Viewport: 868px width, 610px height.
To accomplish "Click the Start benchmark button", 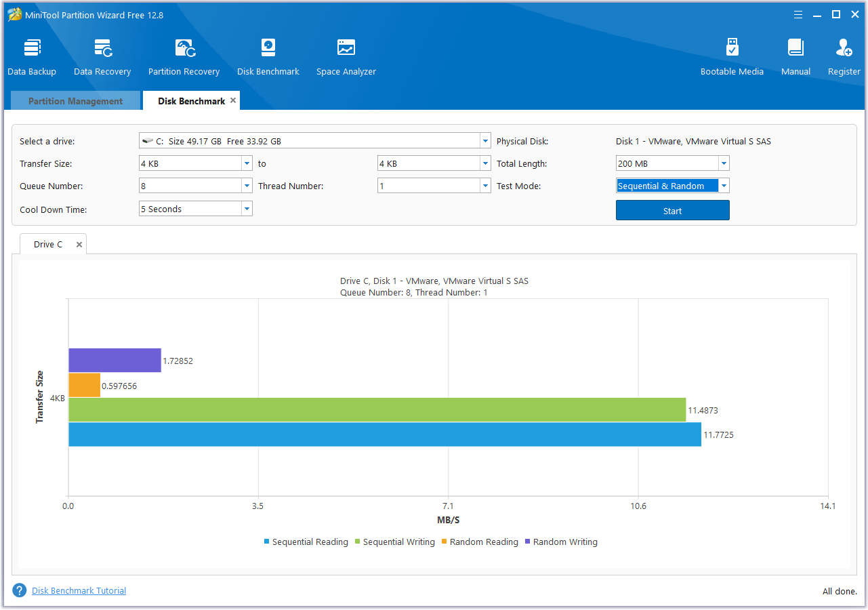I will tap(673, 211).
